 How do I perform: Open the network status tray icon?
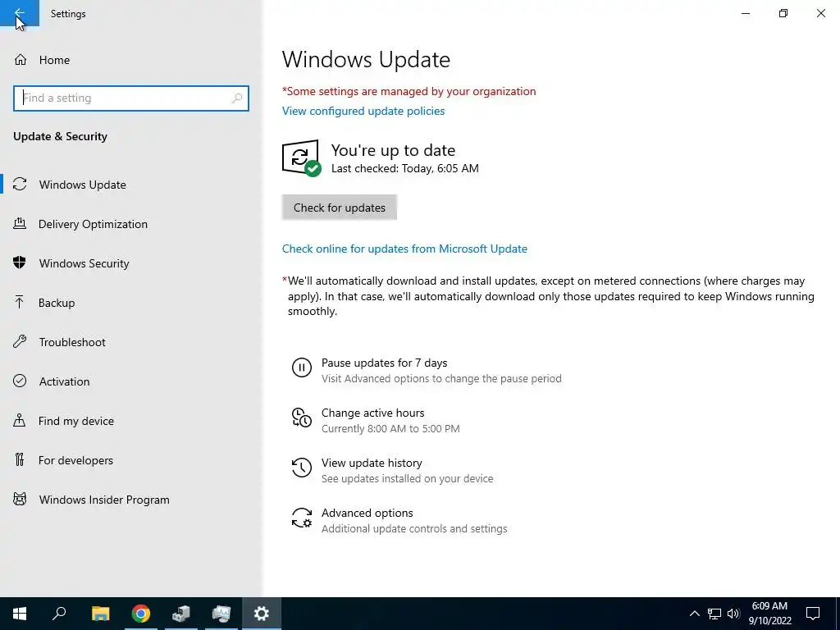tap(714, 614)
